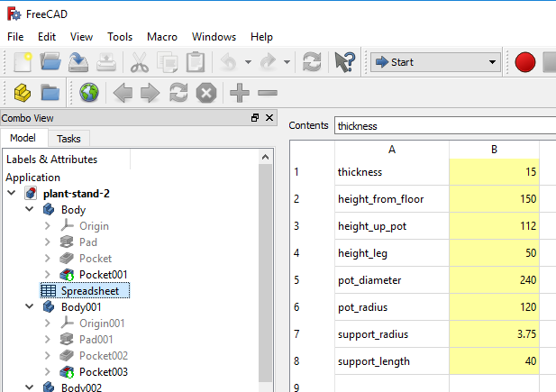Refresh the document with recompute icon
Screen dimensions: 556x392
click(x=312, y=62)
